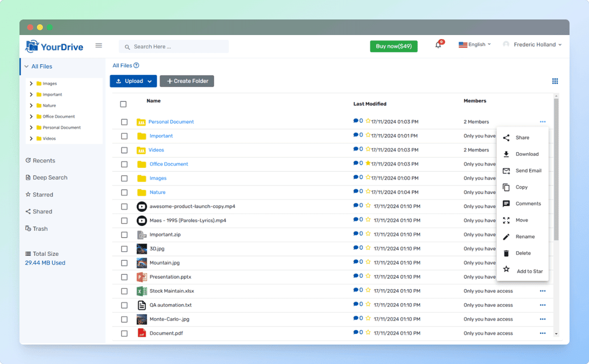Open more options for QA automation.txt
The width and height of the screenshot is (589, 364).
coord(543,305)
